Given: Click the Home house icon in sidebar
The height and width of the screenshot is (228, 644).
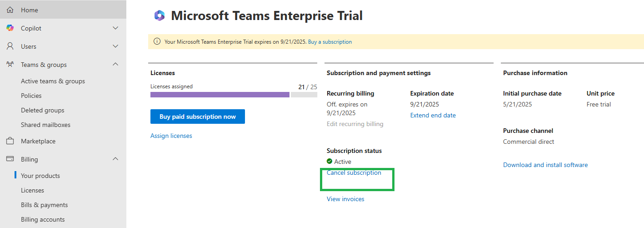Looking at the screenshot, I should pyautogui.click(x=10, y=10).
